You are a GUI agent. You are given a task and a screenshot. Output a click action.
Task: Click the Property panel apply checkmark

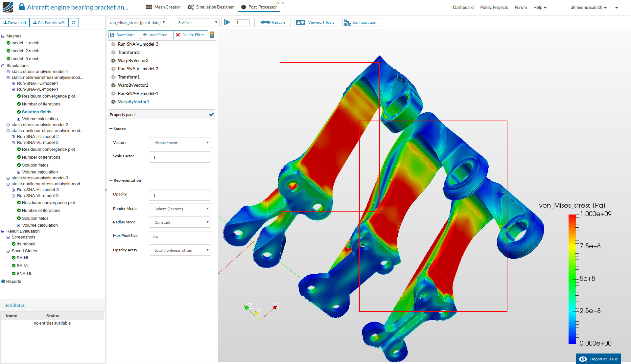[211, 115]
